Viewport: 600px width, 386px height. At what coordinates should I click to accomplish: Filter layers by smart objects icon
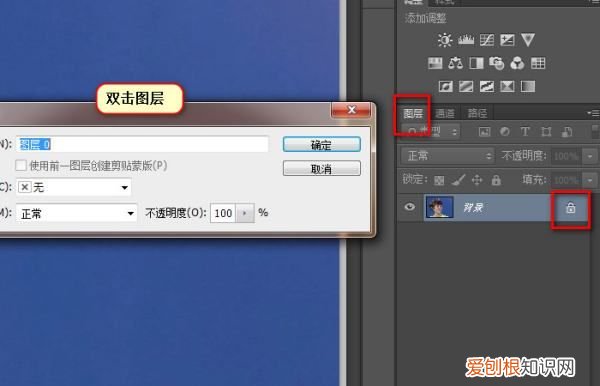click(567, 132)
